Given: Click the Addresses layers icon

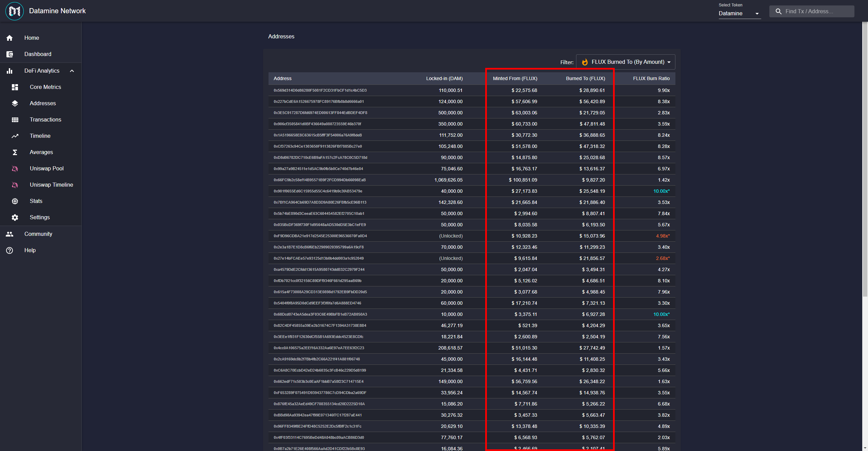Looking at the screenshot, I should pyautogui.click(x=15, y=103).
